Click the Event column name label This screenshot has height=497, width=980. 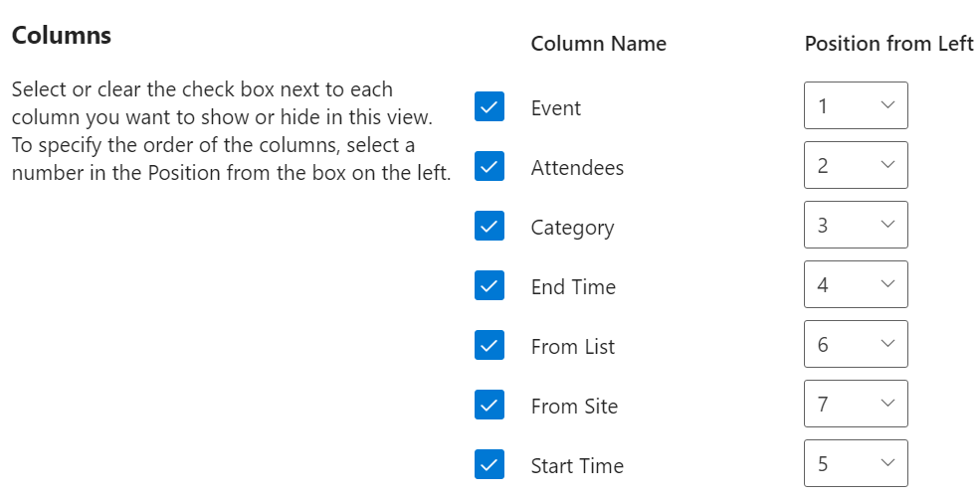click(x=555, y=108)
